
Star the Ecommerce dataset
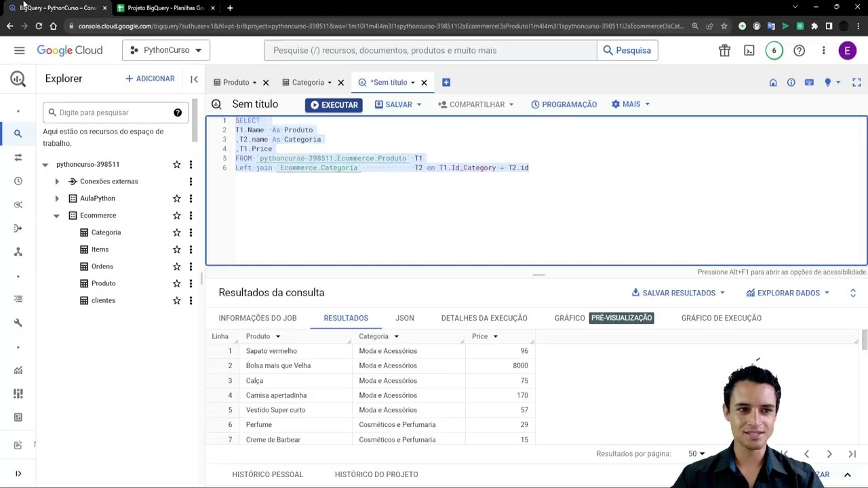point(176,215)
